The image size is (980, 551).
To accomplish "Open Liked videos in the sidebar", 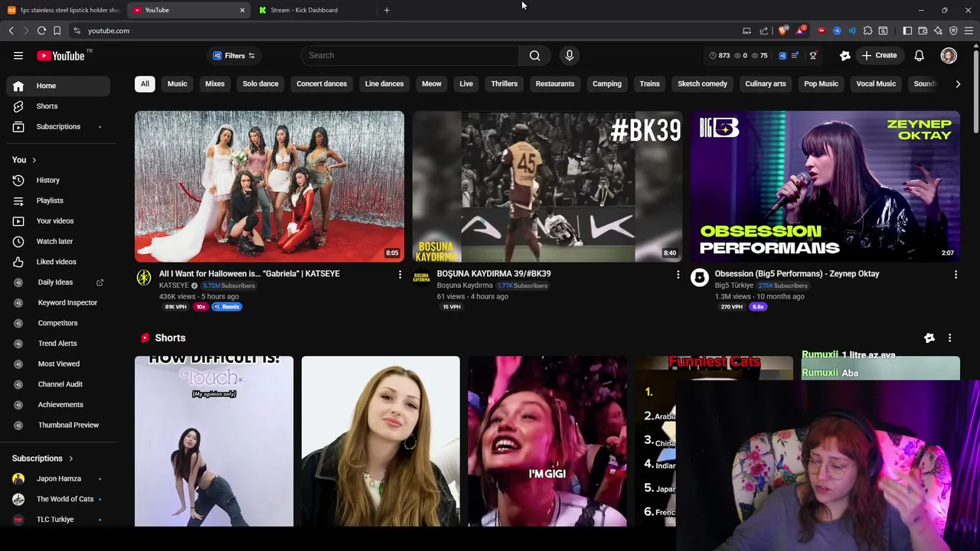I will pyautogui.click(x=58, y=262).
